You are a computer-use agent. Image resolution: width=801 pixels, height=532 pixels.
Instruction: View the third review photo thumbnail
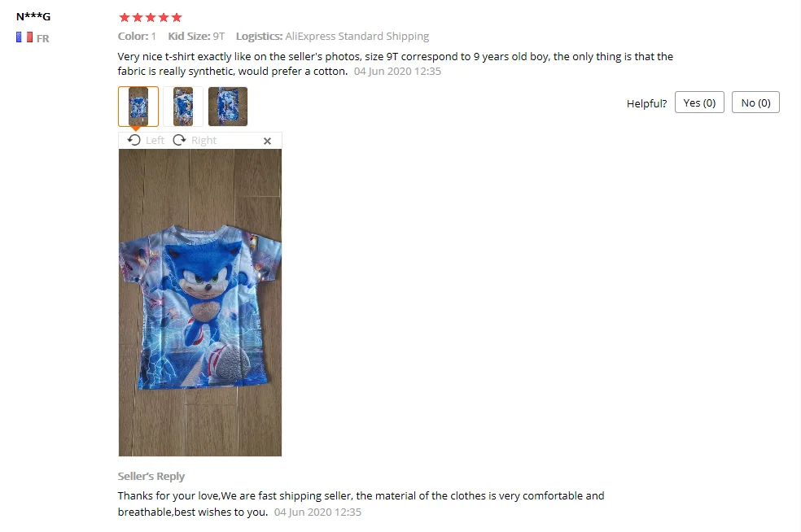228,107
